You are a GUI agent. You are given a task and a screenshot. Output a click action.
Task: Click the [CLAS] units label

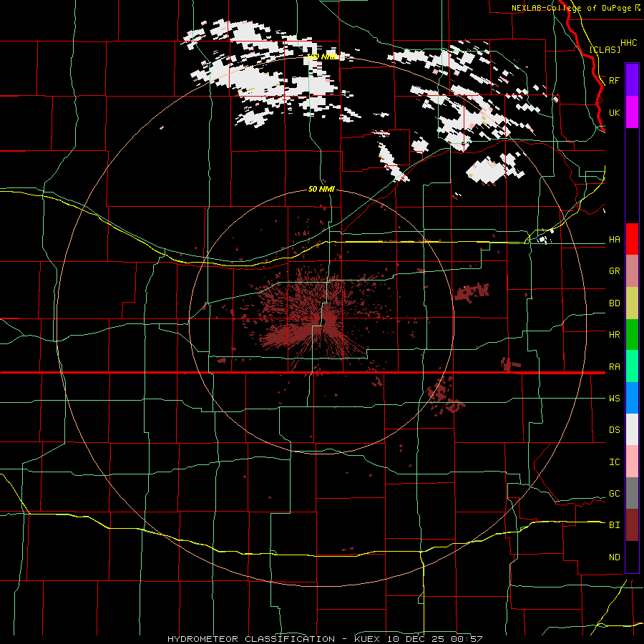point(605,49)
